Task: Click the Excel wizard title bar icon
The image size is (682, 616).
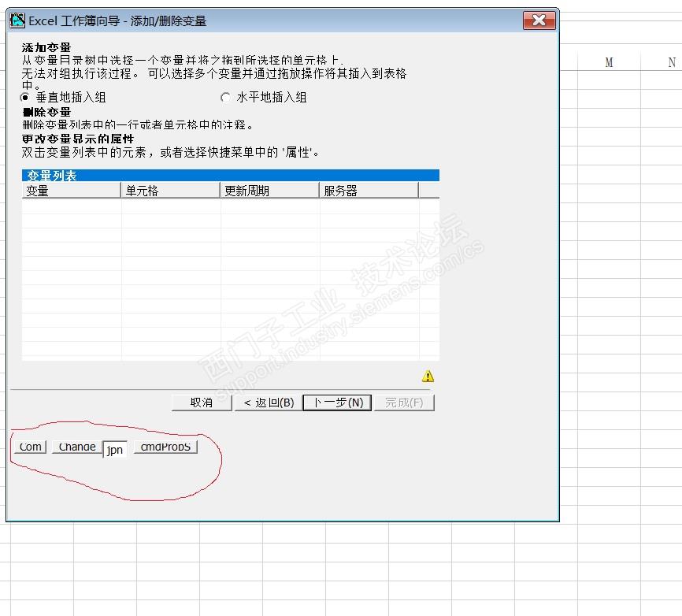Action: click(17, 20)
